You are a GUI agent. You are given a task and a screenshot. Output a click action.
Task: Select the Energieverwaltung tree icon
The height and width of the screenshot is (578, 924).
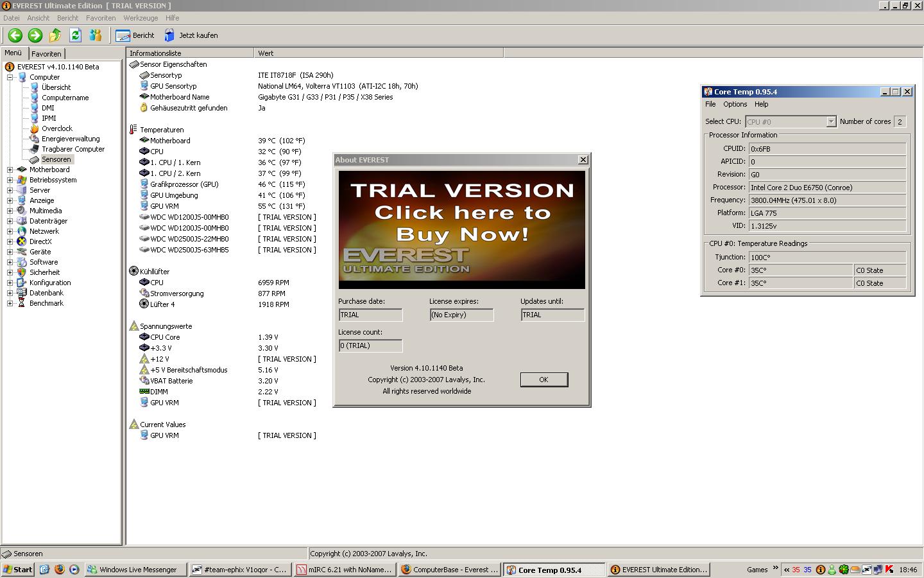coord(35,139)
